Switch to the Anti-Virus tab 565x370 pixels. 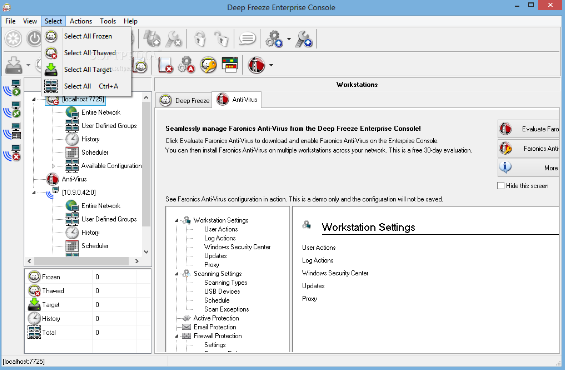237,99
